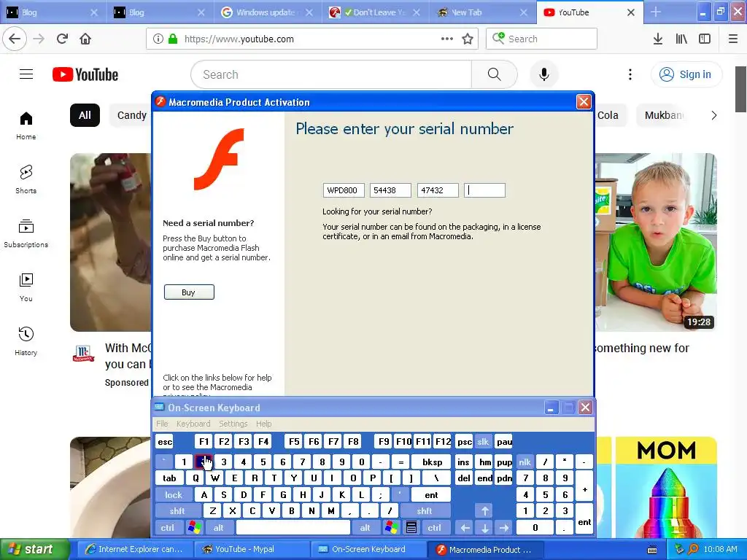Click the tab key on keyboard
This screenshot has width=747, height=560.
(169, 478)
